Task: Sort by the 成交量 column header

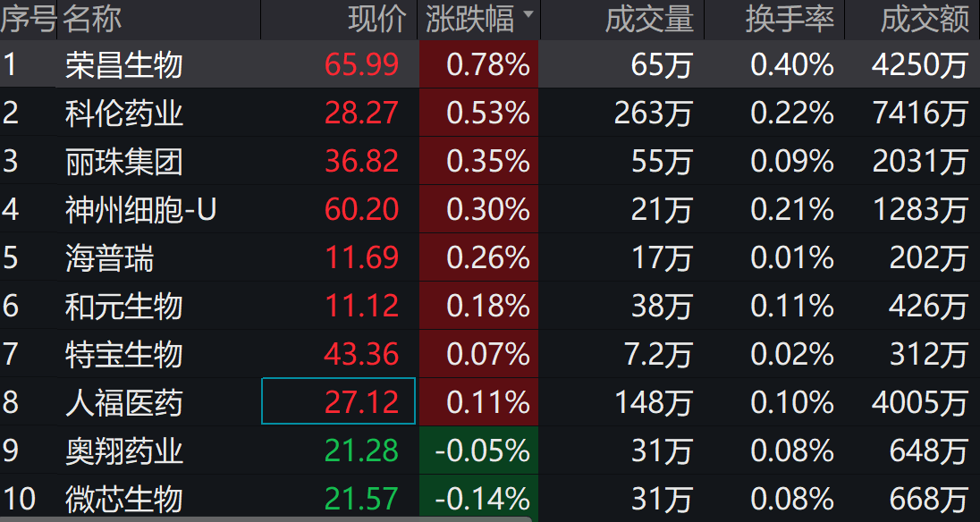Action: [649, 20]
